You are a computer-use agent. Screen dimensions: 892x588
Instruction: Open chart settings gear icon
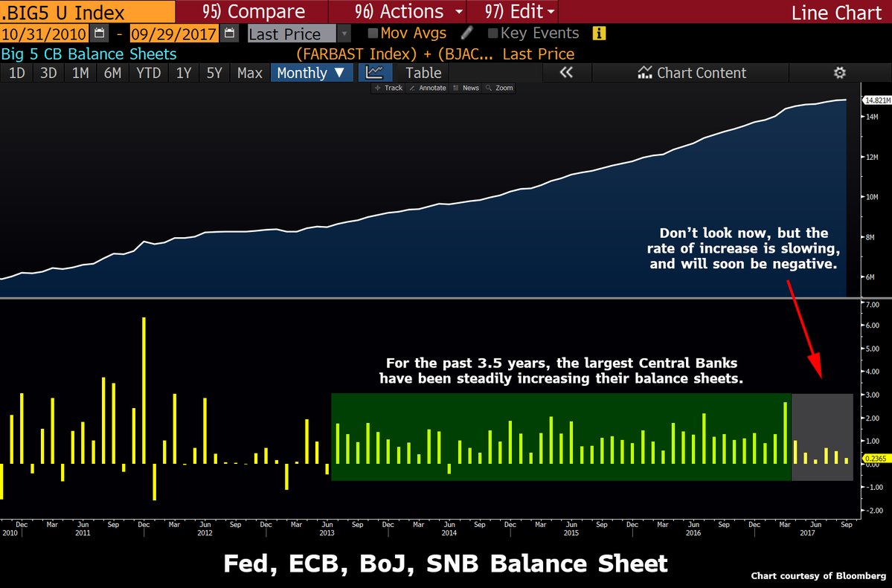[x=840, y=73]
